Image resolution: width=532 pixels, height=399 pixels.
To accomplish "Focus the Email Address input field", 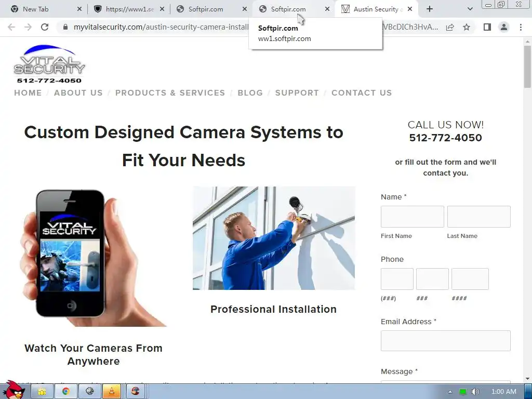I will click(x=445, y=341).
